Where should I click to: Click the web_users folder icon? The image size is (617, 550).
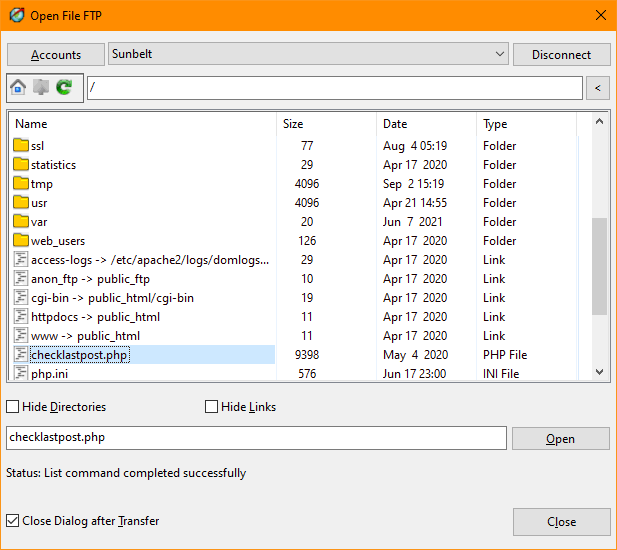(x=21, y=240)
